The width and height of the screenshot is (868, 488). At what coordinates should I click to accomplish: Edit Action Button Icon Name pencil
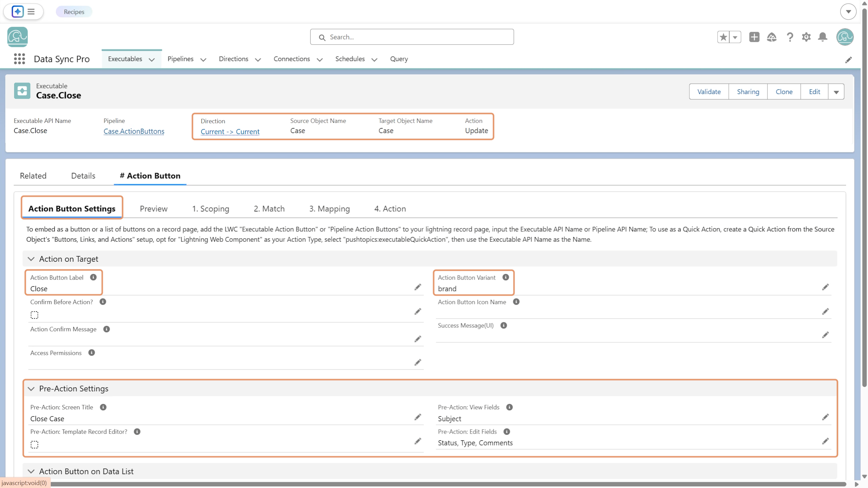point(825,312)
